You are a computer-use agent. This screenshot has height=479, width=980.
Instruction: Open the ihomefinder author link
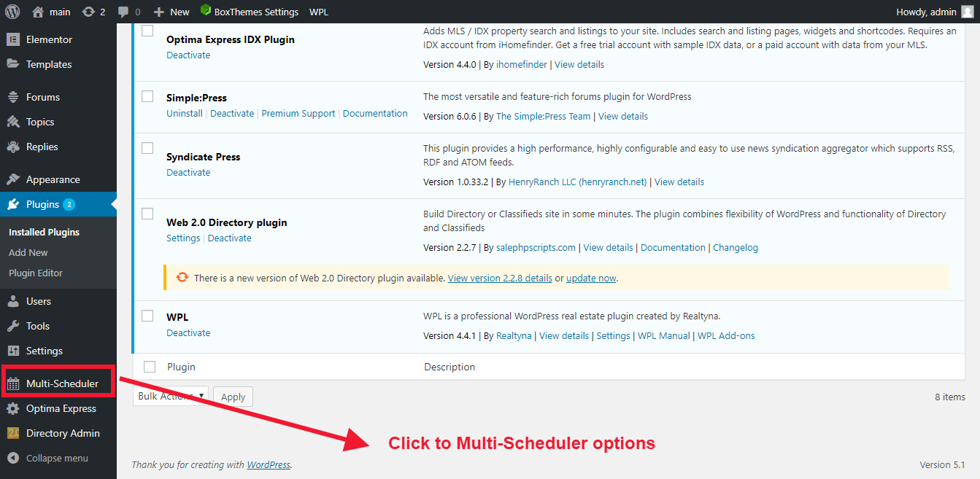[x=521, y=64]
